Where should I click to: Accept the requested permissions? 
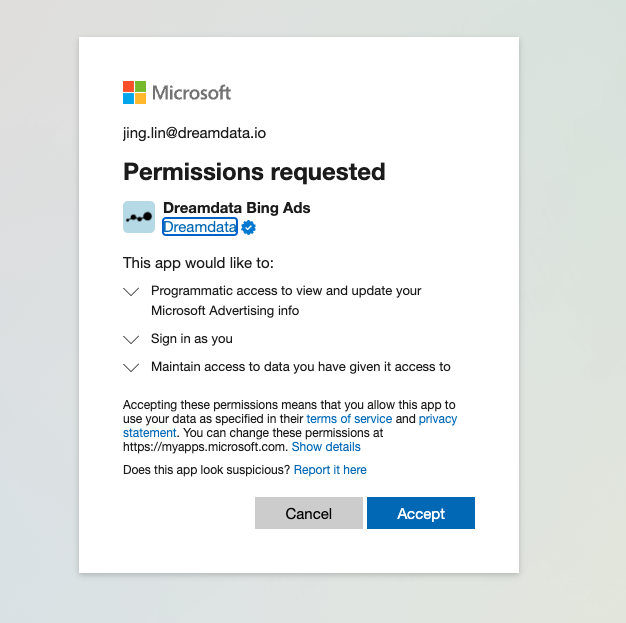pos(421,513)
